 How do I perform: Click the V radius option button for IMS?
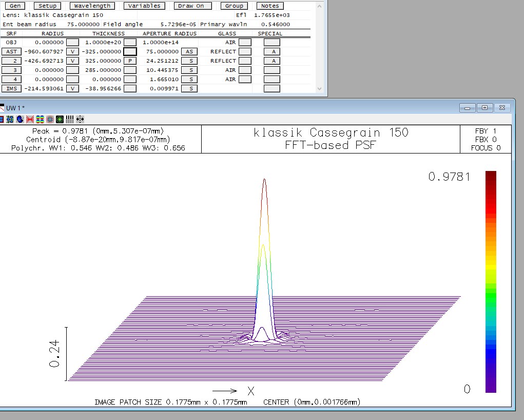click(72, 89)
